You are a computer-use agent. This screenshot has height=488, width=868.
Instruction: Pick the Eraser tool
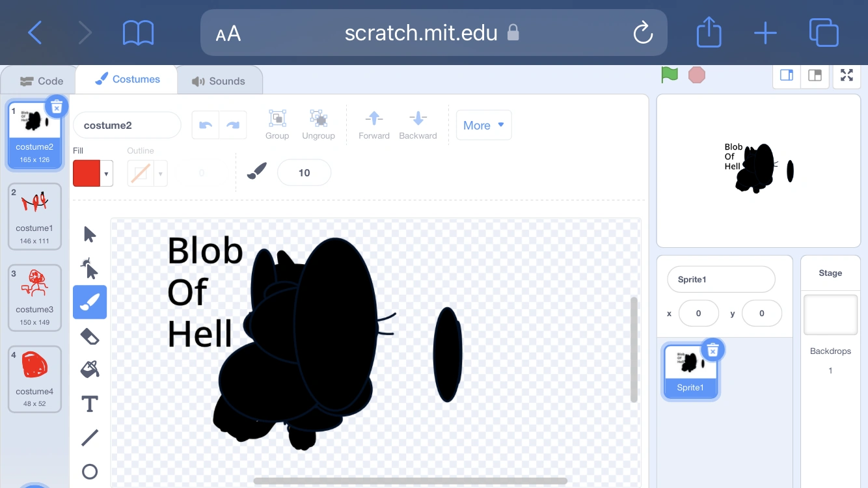tap(90, 336)
